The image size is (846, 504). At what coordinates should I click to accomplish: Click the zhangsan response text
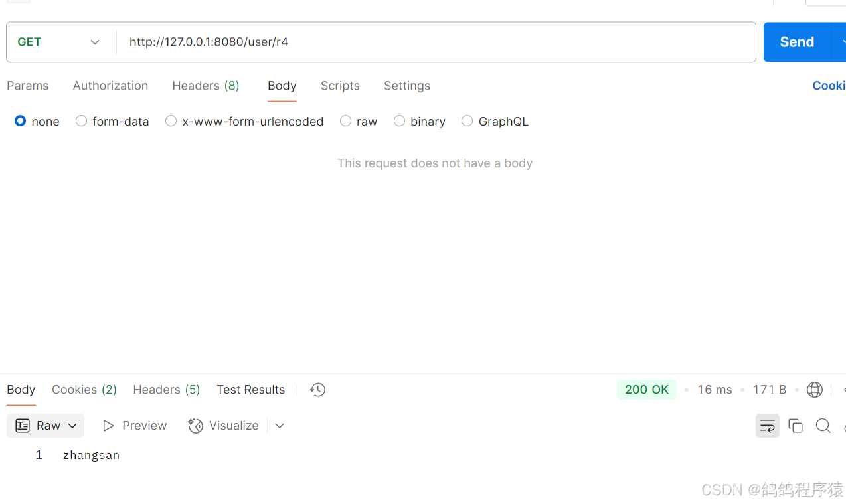coord(91,455)
